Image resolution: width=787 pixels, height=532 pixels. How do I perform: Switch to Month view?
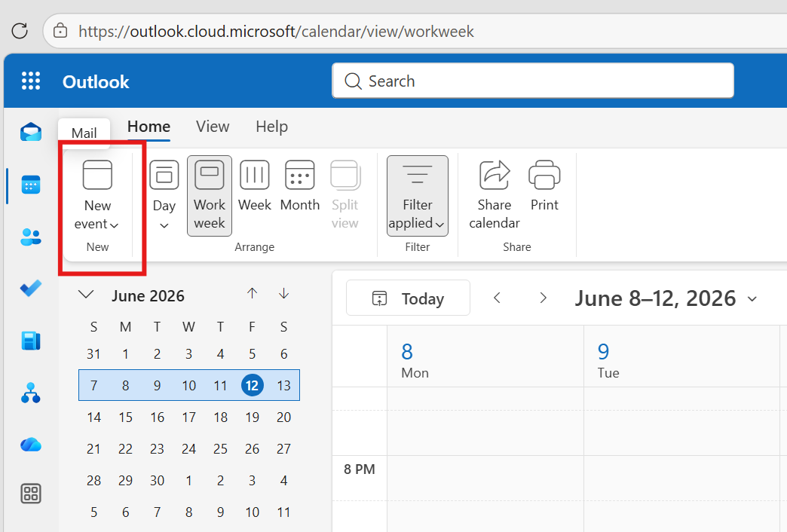[x=299, y=185]
